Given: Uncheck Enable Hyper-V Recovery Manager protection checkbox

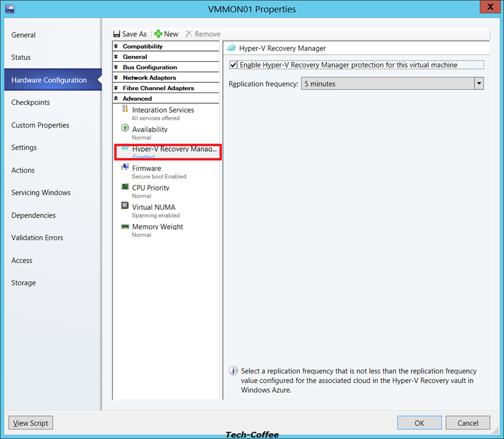Looking at the screenshot, I should pyautogui.click(x=233, y=65).
